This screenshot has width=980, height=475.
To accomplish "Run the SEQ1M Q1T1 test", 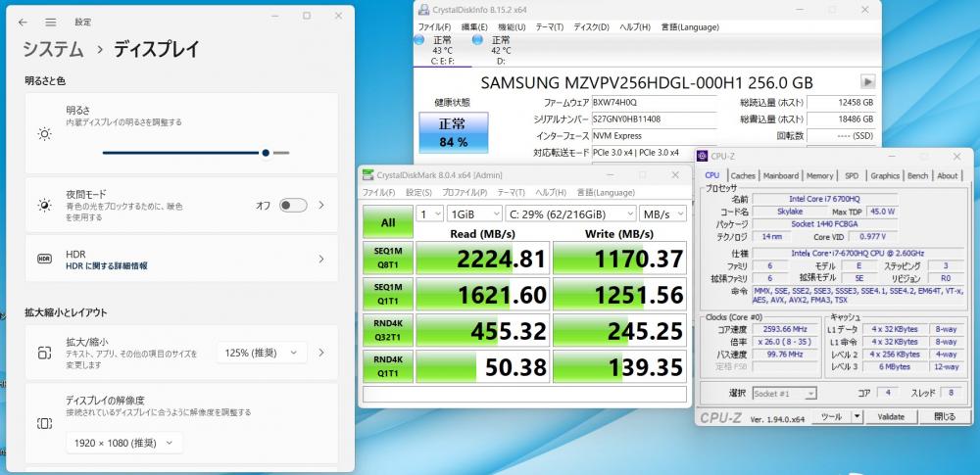I will (387, 294).
